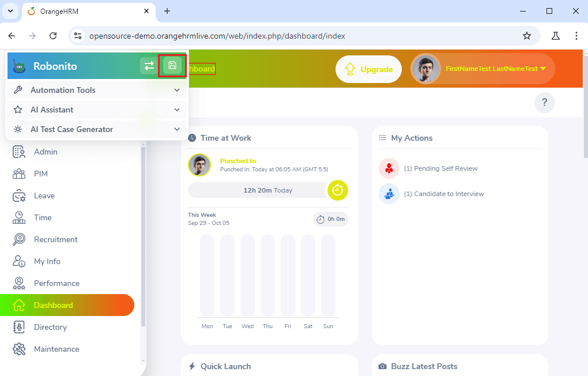Viewport: 588px width, 376px height.
Task: Click the Buzz Latest Posts heading
Action: (424, 366)
